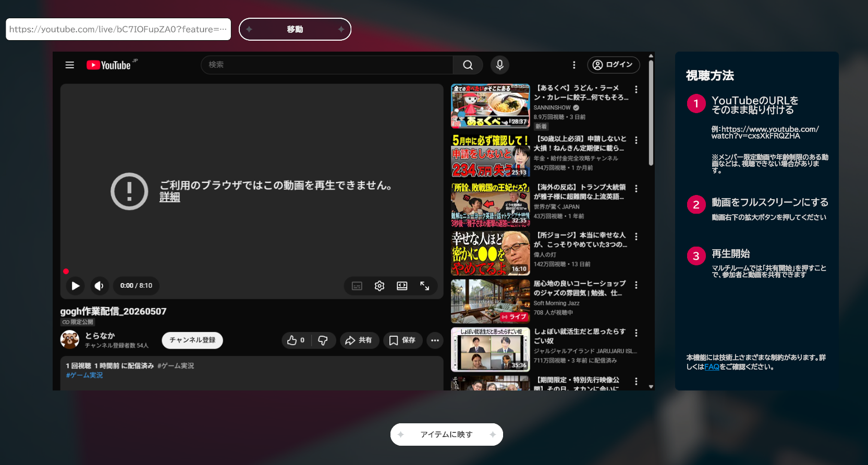
Task: Open the jazz coffee shop live thumbnail
Action: pyautogui.click(x=490, y=301)
